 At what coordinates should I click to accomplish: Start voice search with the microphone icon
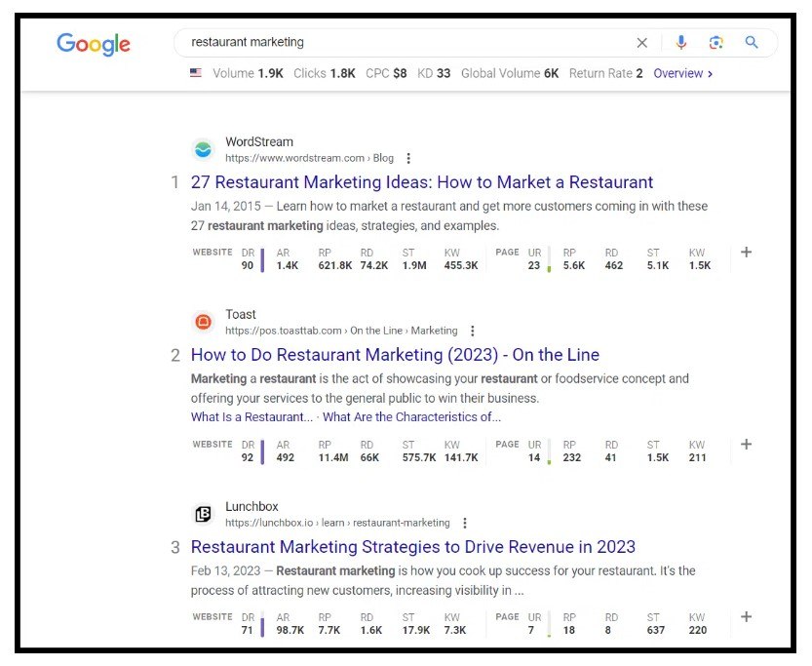coord(681,42)
